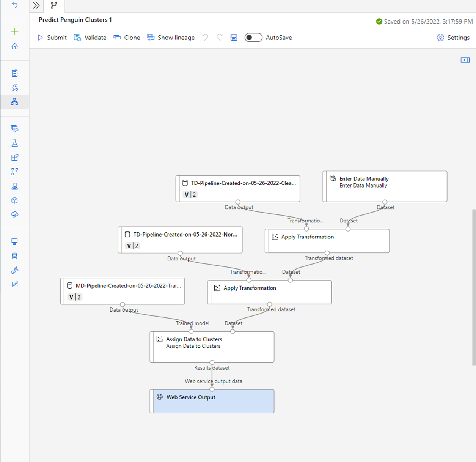Select the TD-Pipeline Nor... dataset node
This screenshot has width=476, height=462.
pos(180,240)
